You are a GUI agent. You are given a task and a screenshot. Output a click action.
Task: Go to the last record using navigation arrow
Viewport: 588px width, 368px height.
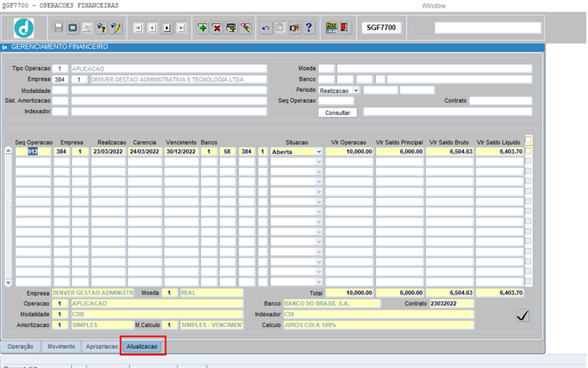pos(181,28)
